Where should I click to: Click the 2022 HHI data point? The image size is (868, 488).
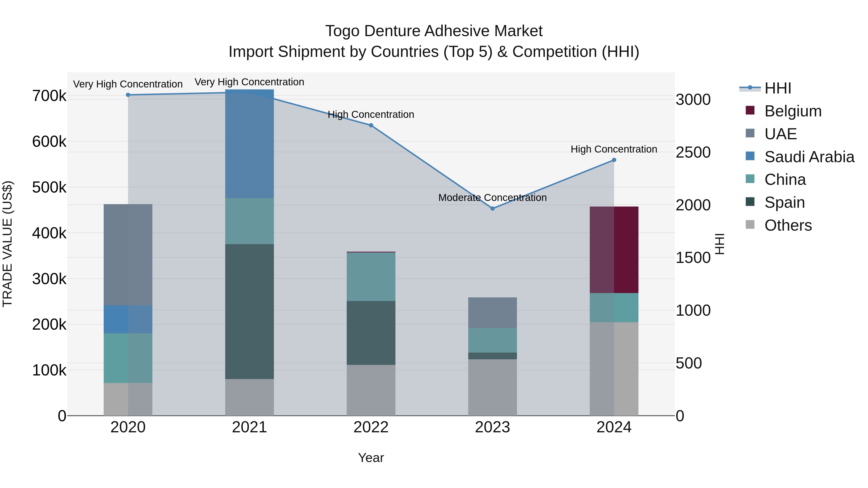371,125
